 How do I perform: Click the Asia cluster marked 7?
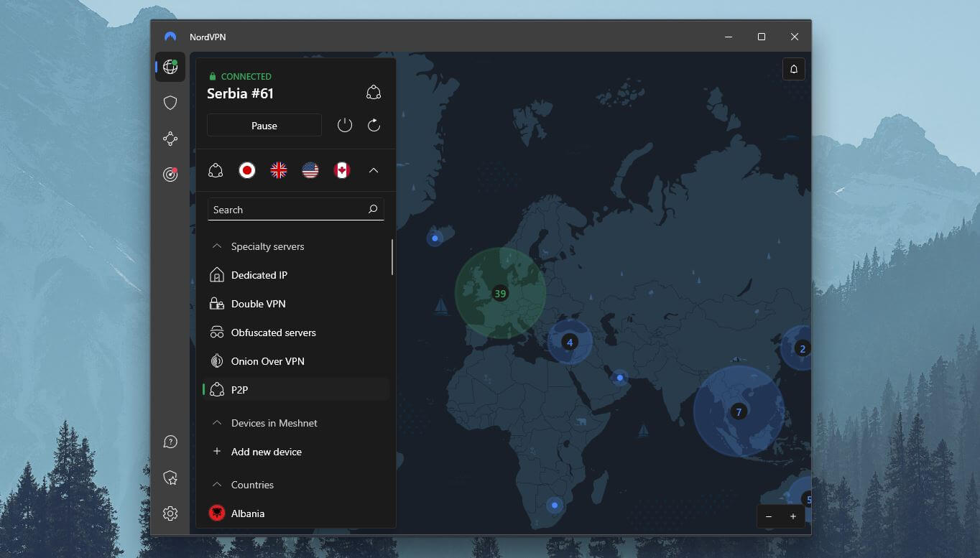[739, 411]
